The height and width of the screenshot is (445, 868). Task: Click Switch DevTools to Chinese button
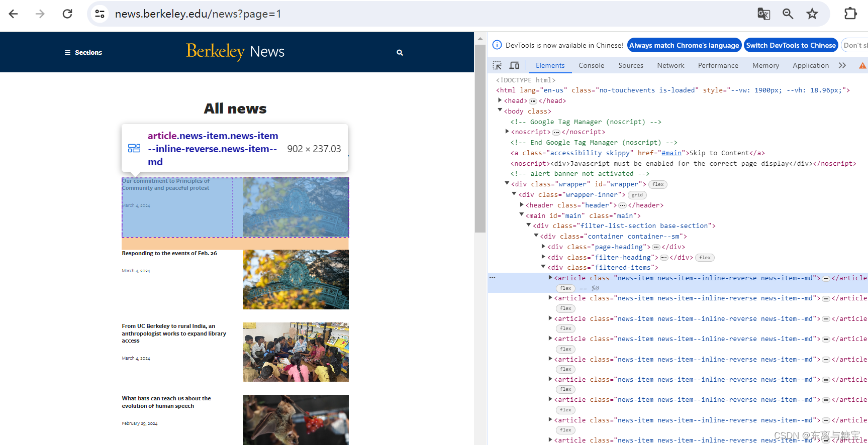tap(791, 45)
